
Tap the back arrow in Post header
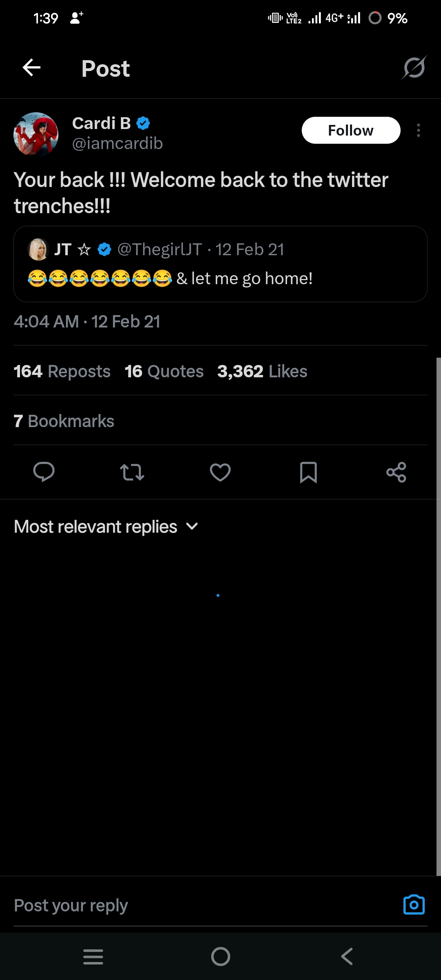[x=31, y=68]
